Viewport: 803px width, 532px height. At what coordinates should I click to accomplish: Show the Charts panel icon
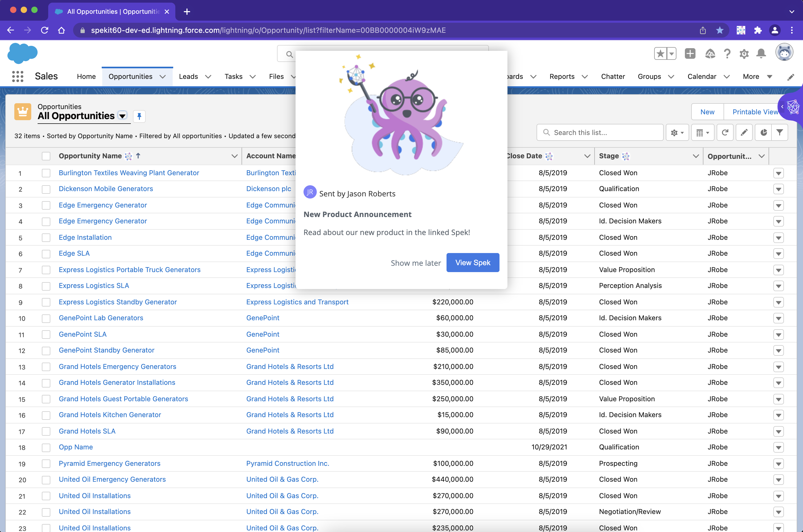pos(763,133)
